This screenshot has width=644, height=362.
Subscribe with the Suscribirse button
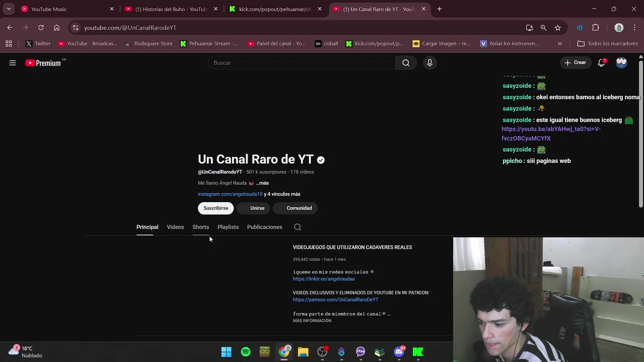click(x=216, y=208)
